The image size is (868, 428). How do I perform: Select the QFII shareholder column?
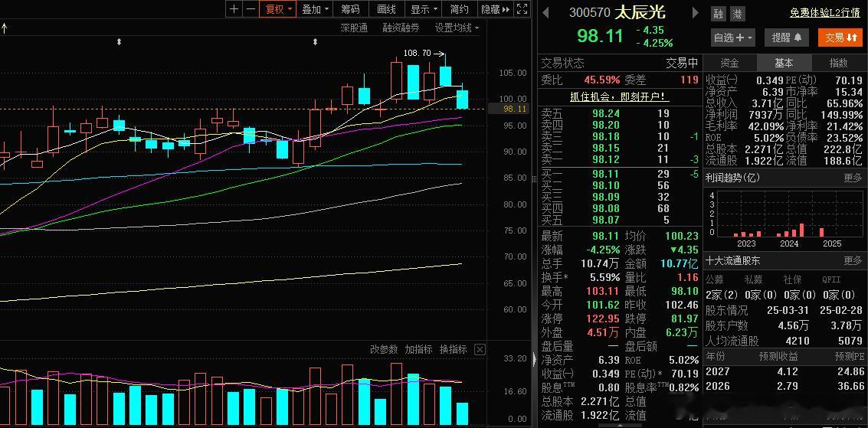click(831, 280)
